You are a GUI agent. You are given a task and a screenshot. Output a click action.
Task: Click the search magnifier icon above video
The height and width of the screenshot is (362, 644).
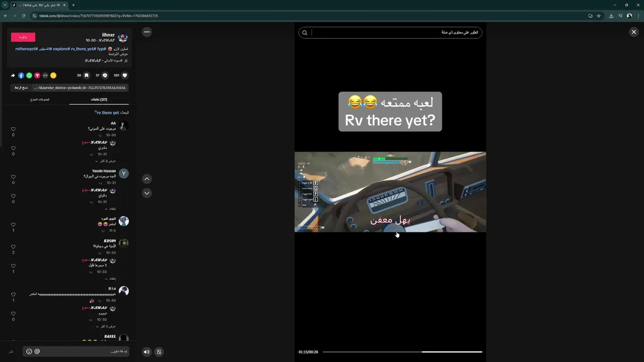[x=304, y=33]
